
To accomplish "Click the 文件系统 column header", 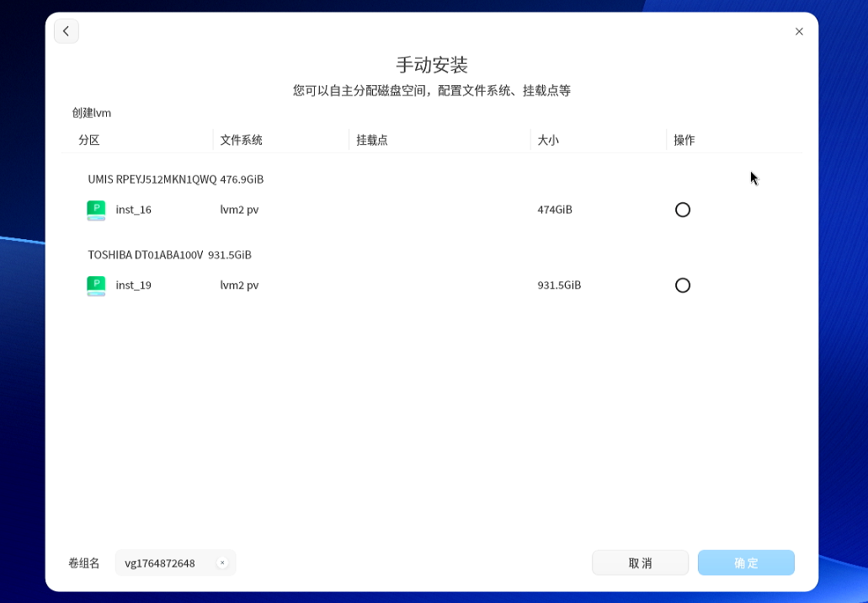I will point(242,140).
